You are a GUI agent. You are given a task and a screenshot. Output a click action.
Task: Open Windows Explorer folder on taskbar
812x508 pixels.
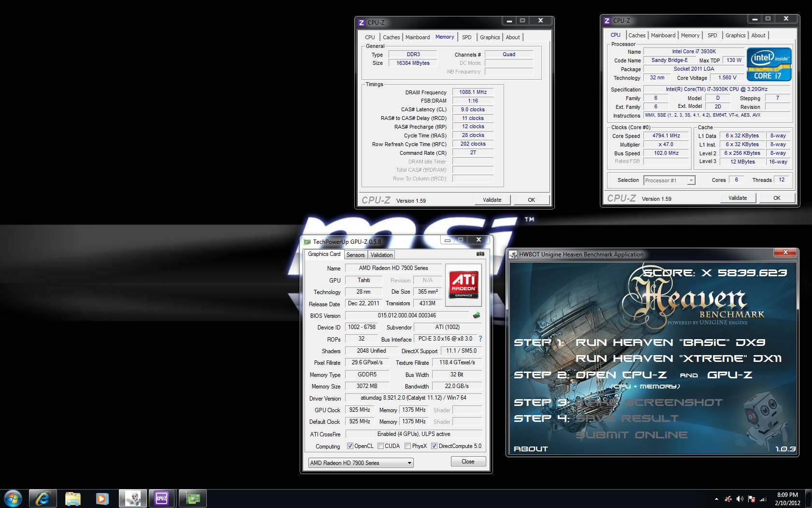[72, 498]
